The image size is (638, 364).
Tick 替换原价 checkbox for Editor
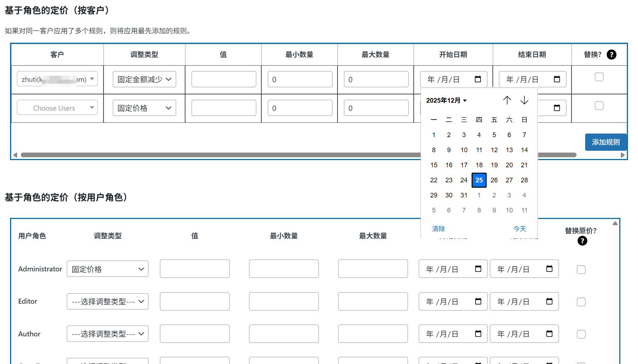point(581,302)
